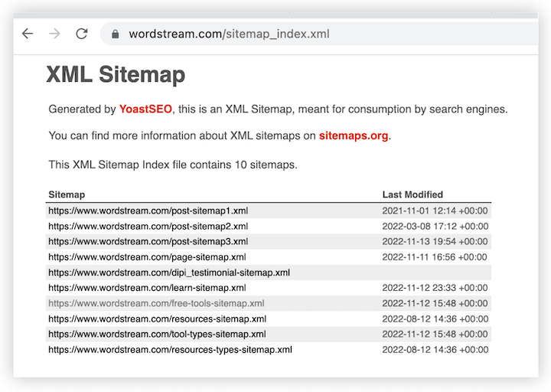Open the tool-types-sitemap.xml link

(x=157, y=334)
